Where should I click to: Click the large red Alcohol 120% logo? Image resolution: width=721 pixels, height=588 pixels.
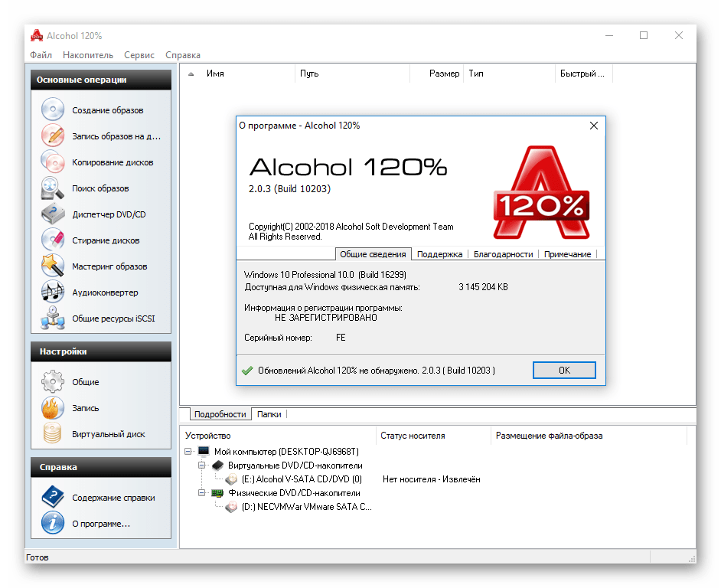541,192
